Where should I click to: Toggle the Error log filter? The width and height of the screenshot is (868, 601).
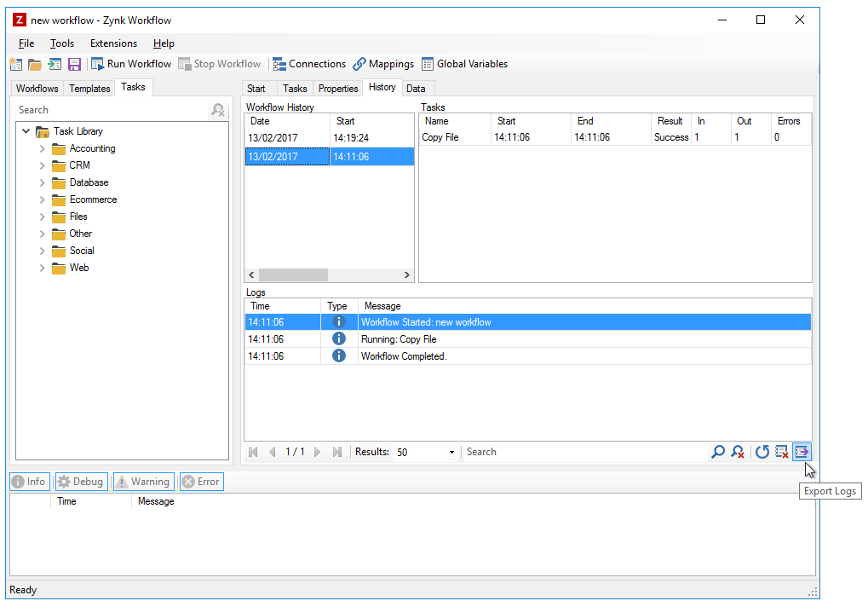click(x=202, y=482)
